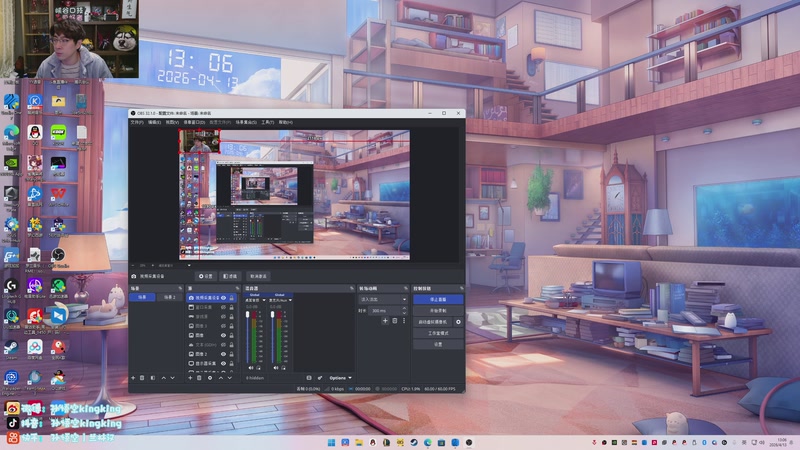The image size is (800, 450).
Task: Open the mixer Options dropdown
Action: point(340,378)
